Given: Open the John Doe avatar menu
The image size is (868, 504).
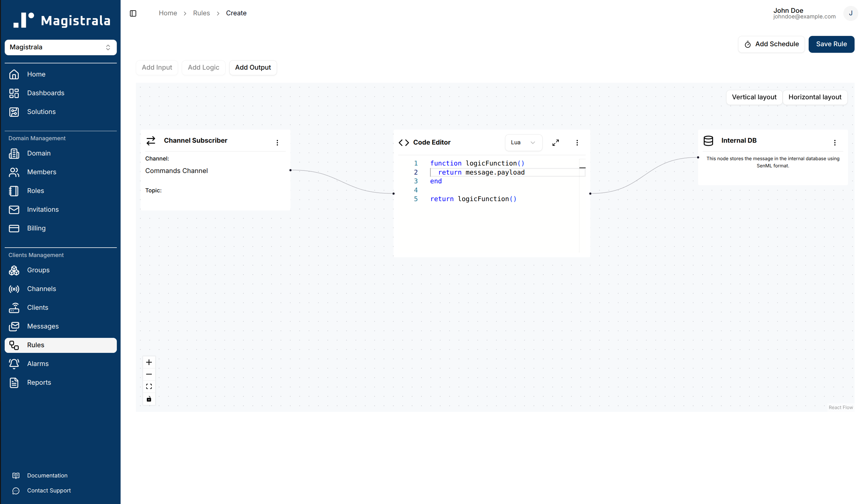Looking at the screenshot, I should (851, 13).
